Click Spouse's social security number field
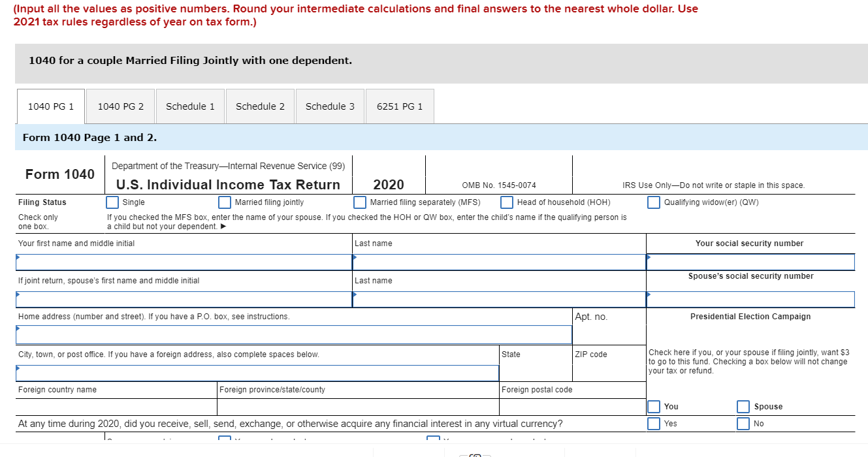 coord(750,299)
